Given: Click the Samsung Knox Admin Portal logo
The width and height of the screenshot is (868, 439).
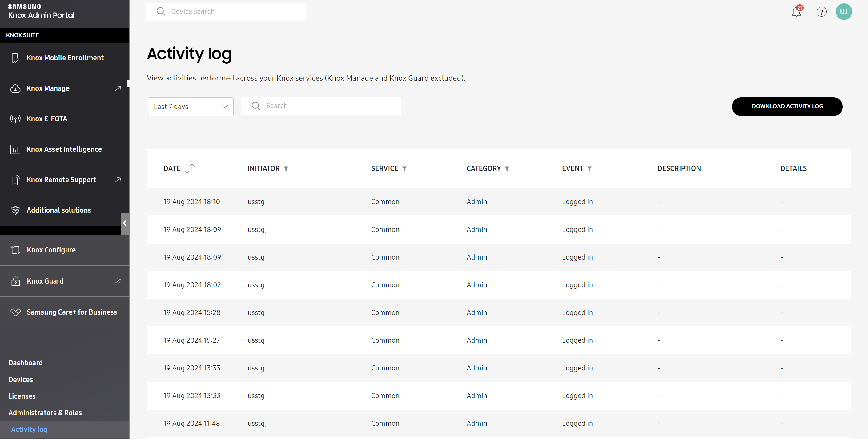Looking at the screenshot, I should coord(41,11).
